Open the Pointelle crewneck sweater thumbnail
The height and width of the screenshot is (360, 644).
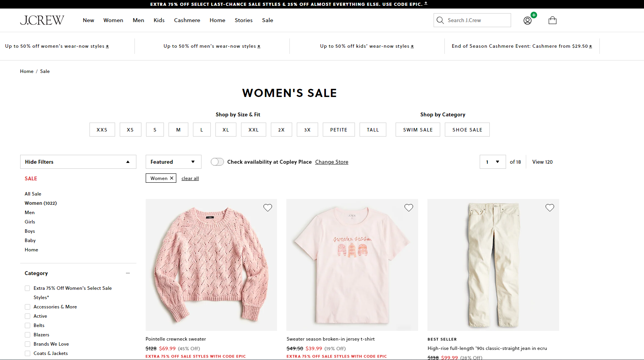[211, 265]
